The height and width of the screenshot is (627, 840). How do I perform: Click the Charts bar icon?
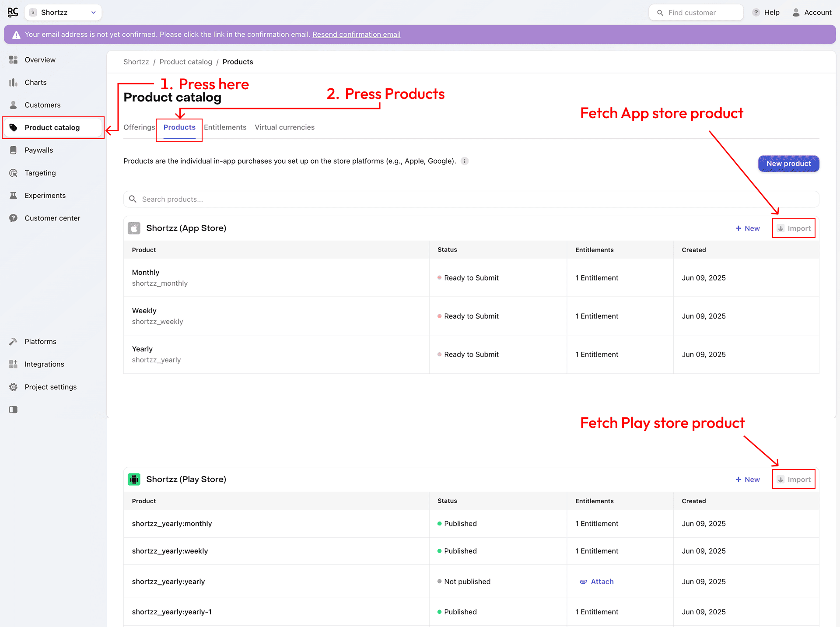click(13, 82)
